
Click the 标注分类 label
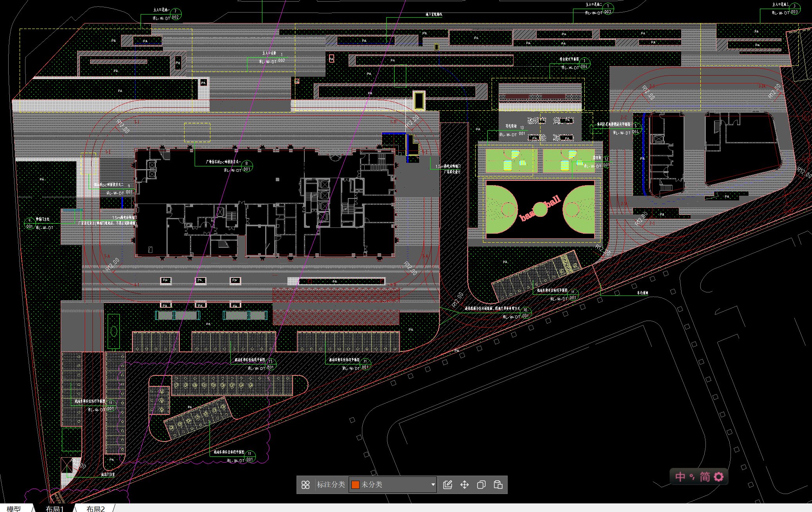[331, 485]
